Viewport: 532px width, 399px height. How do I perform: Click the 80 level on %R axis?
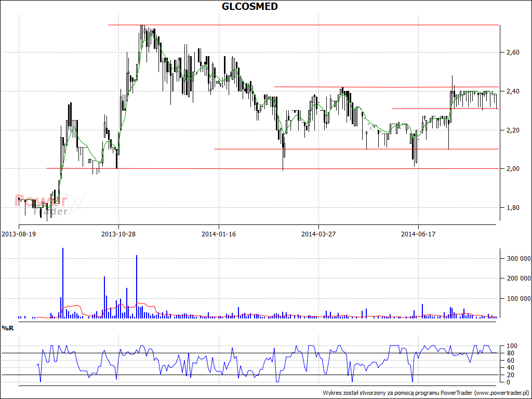tap(510, 353)
